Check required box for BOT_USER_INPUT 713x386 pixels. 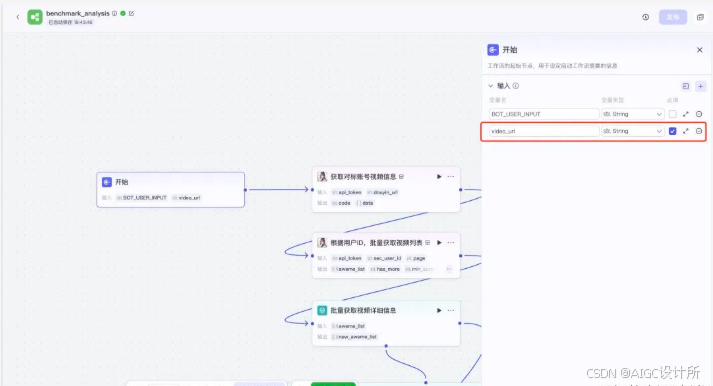(673, 114)
